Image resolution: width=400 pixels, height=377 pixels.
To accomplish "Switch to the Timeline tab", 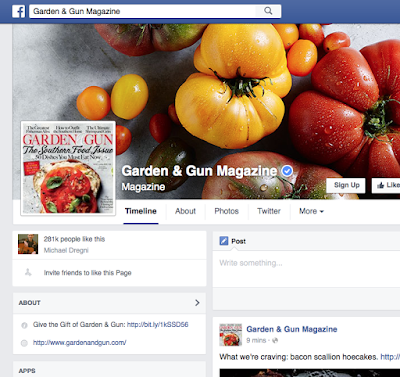I will tap(141, 211).
